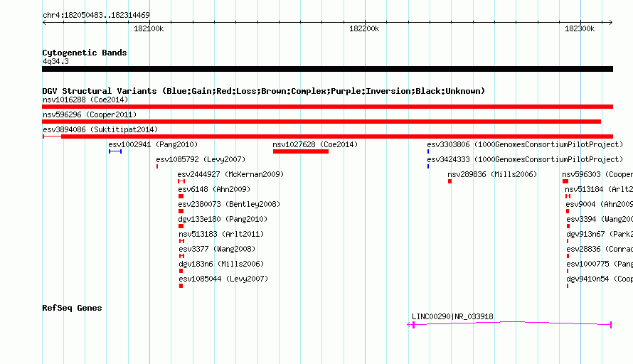Open the esv3894086 (Suktitipat2014) variant entry
633x364 pixels.
[100, 129]
